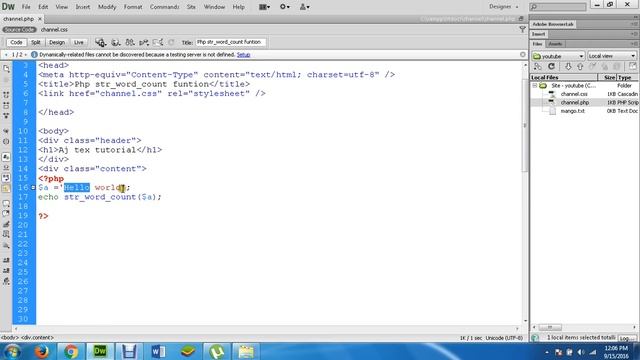The width and height of the screenshot is (640, 360).
Task: Open the Modify menu
Action: click(107, 7)
